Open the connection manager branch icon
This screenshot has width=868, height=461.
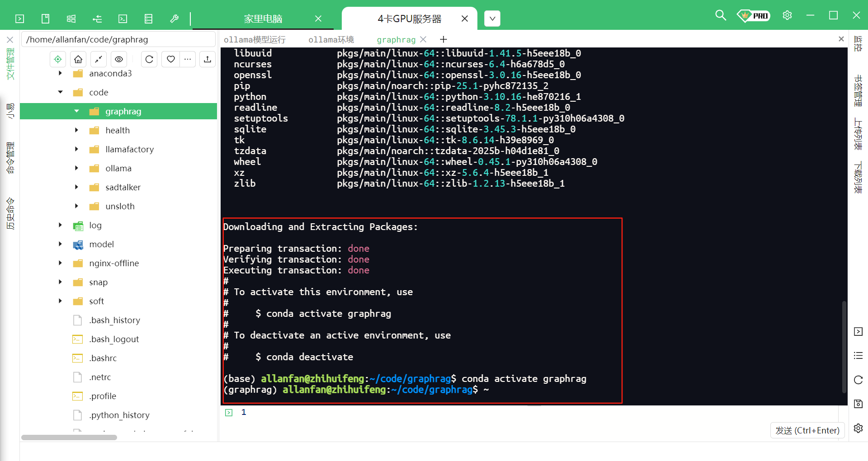point(97,19)
